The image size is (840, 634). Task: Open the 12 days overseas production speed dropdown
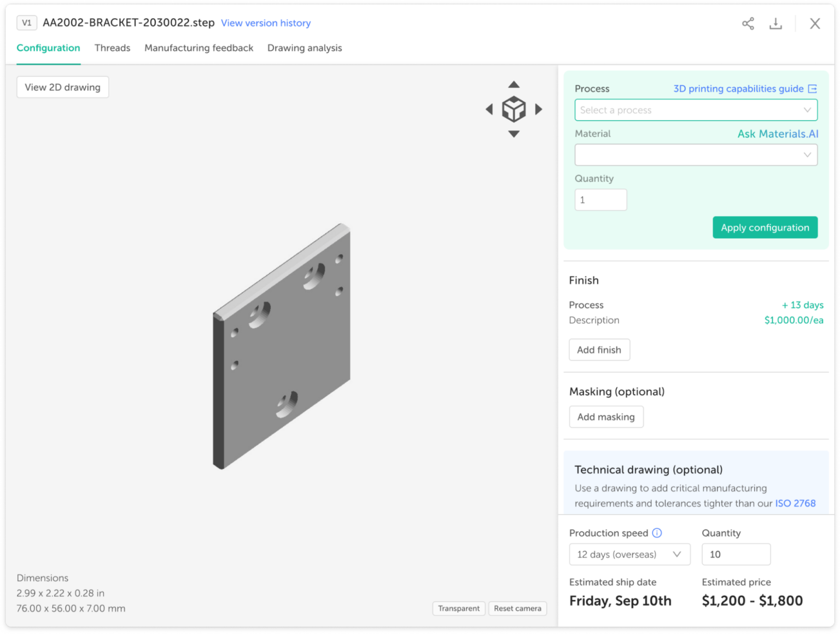point(629,554)
